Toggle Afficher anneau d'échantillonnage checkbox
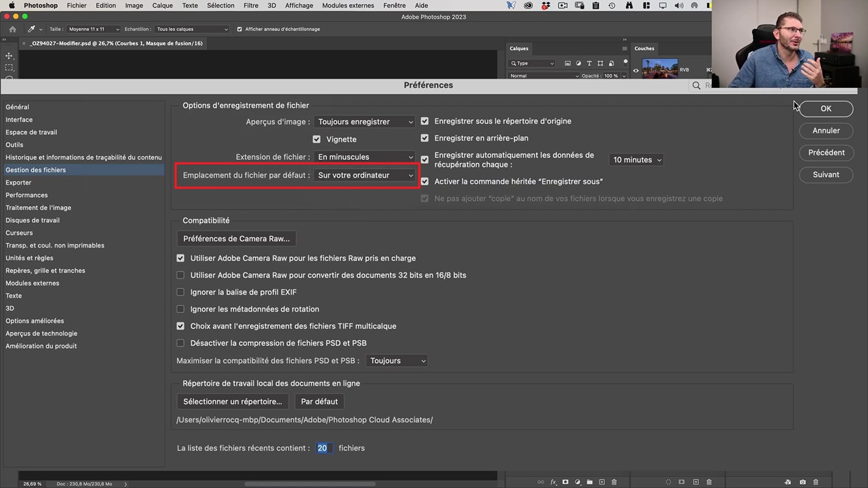 click(239, 29)
